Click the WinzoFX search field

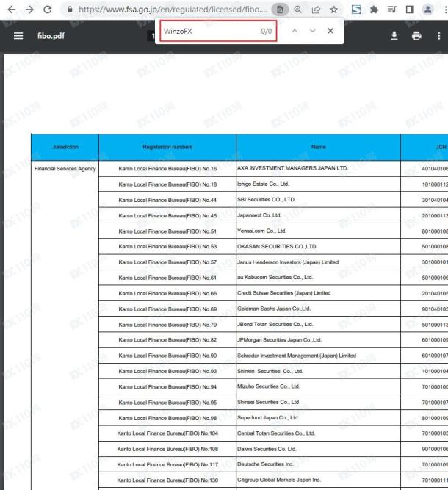[x=218, y=31]
